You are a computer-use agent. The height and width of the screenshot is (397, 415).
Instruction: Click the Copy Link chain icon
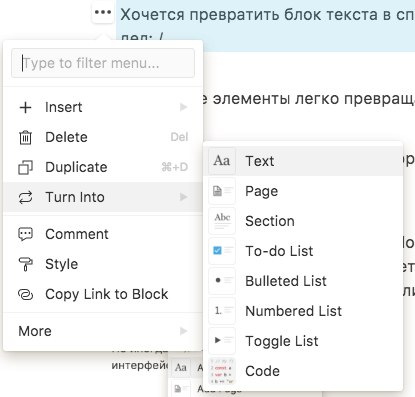click(x=25, y=294)
